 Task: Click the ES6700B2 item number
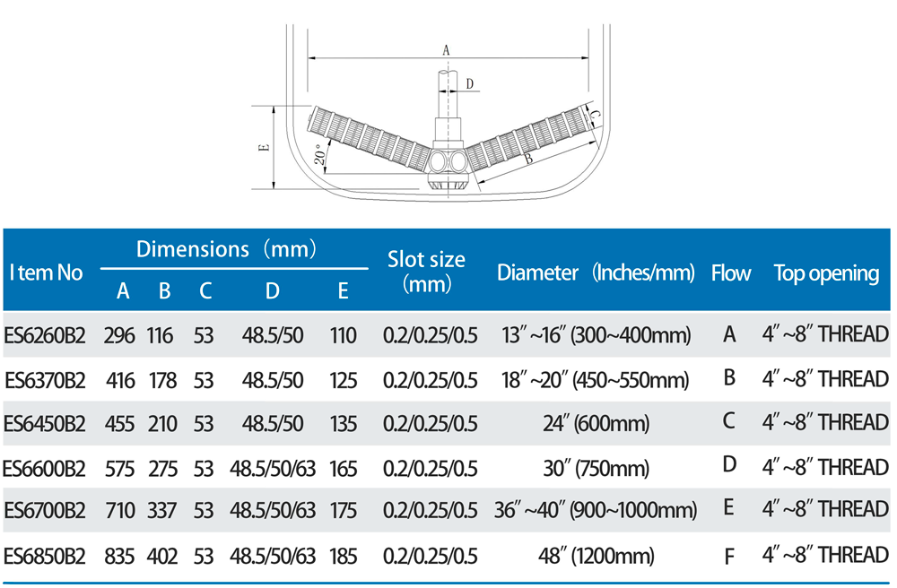pos(45,510)
